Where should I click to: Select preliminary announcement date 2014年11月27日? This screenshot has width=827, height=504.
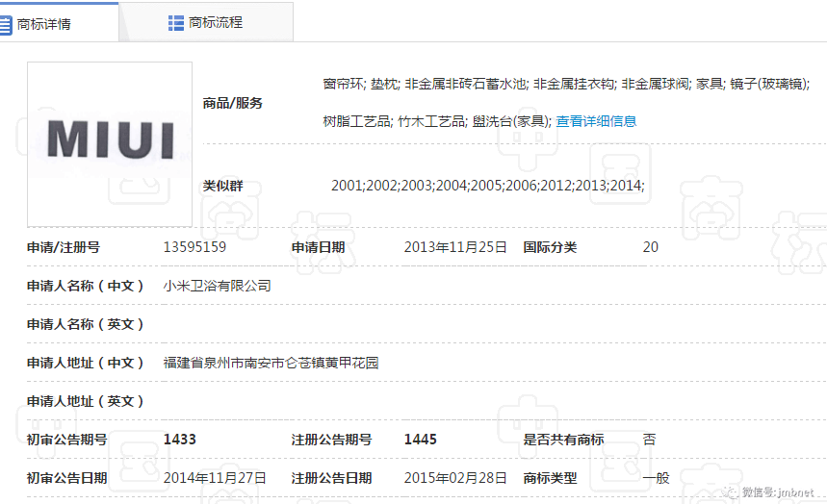[x=215, y=478]
